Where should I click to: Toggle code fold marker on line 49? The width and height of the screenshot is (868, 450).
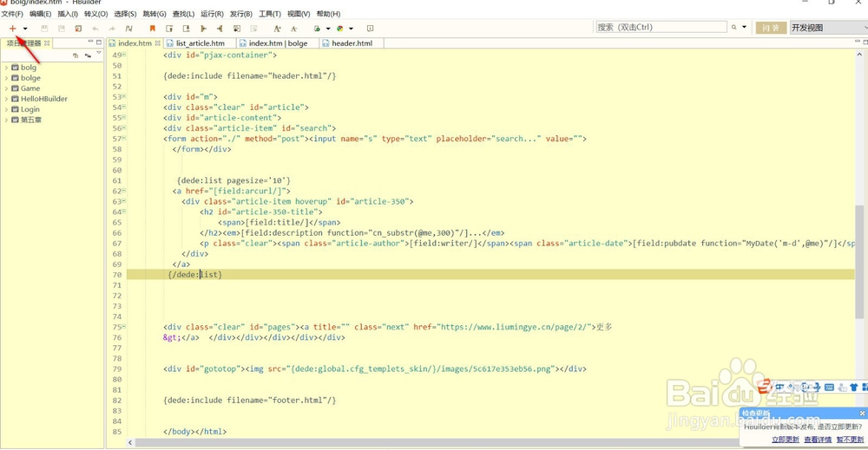(124, 54)
